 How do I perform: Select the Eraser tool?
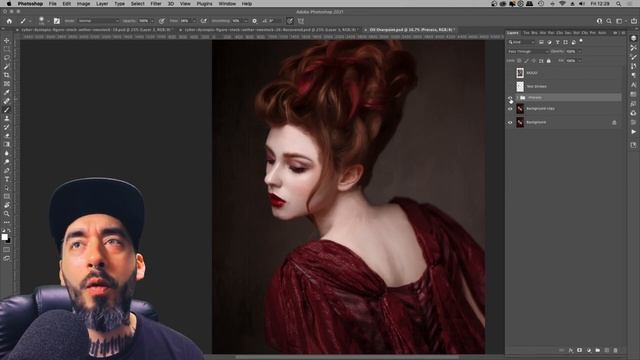(7, 136)
